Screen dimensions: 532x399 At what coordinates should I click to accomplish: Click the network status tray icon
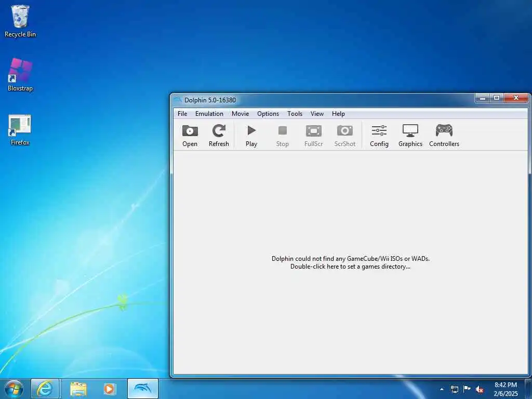(454, 389)
